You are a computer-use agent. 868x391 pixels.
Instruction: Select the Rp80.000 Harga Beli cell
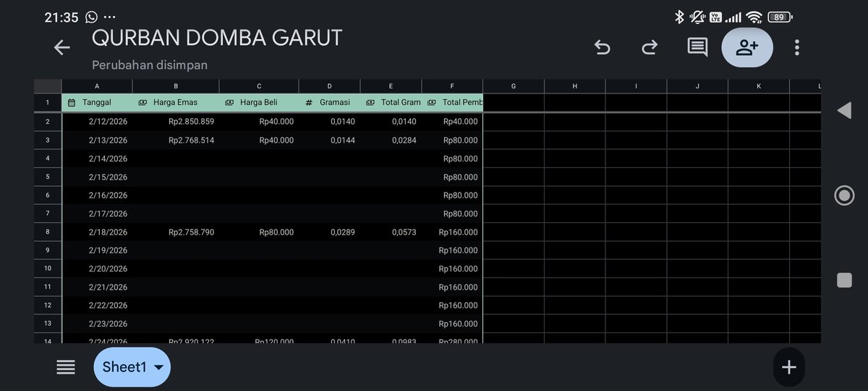coord(259,232)
